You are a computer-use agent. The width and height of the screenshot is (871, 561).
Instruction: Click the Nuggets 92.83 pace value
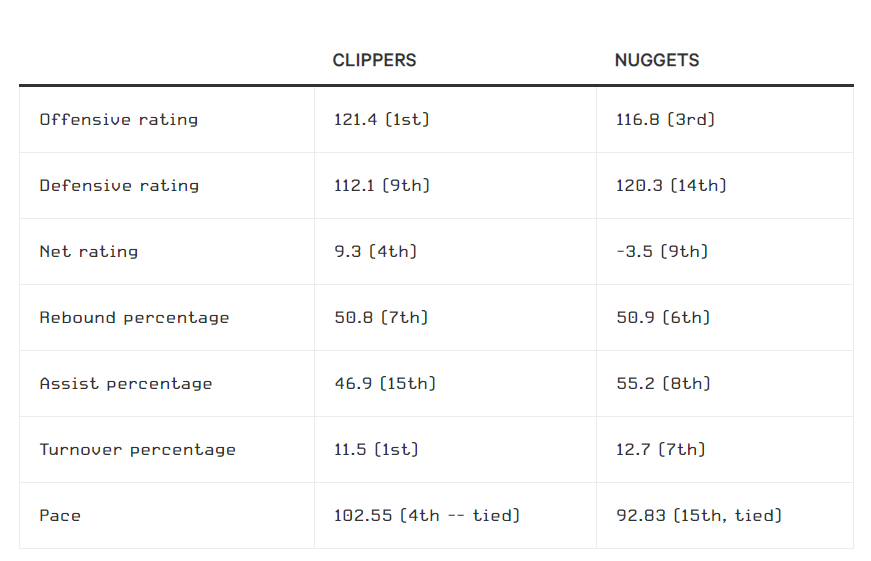[x=699, y=516]
